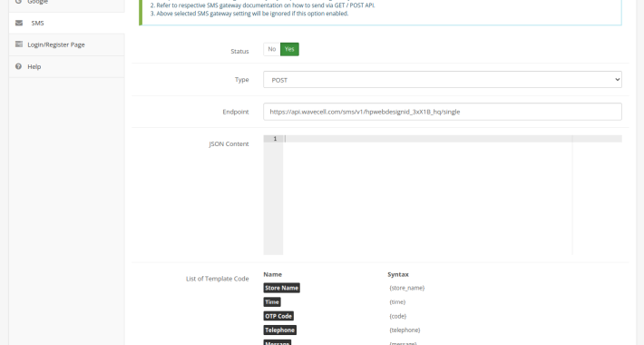Click the Type field label
The height and width of the screenshot is (345, 644).
(x=242, y=80)
